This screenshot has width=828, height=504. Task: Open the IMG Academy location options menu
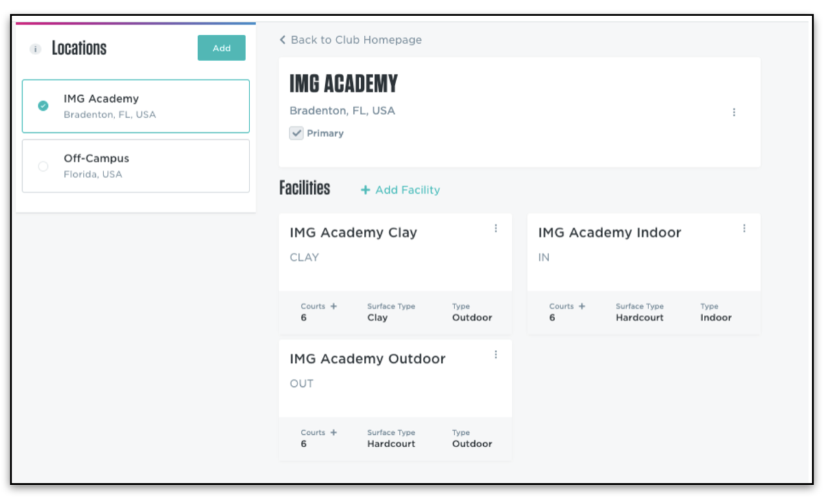point(734,112)
